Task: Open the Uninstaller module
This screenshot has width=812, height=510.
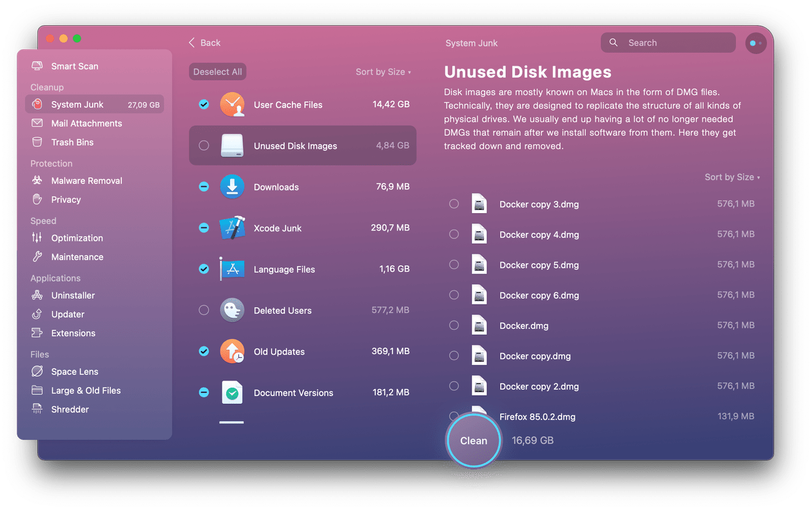Action: (x=95, y=296)
